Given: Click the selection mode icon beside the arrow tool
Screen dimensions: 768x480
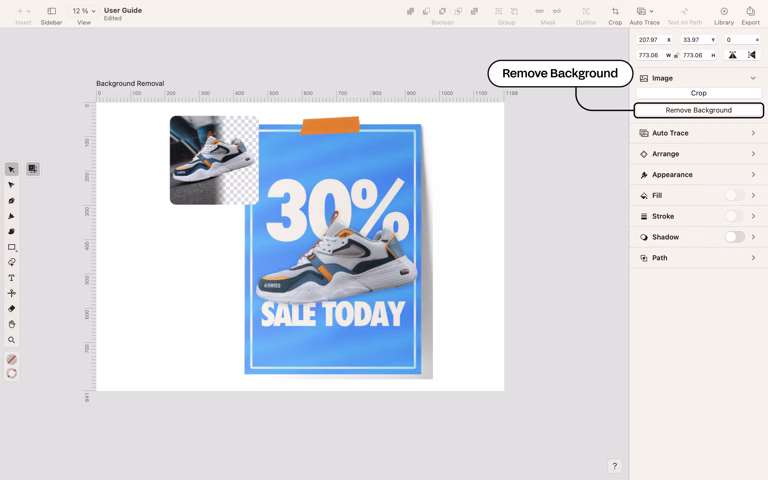Looking at the screenshot, I should [x=33, y=169].
